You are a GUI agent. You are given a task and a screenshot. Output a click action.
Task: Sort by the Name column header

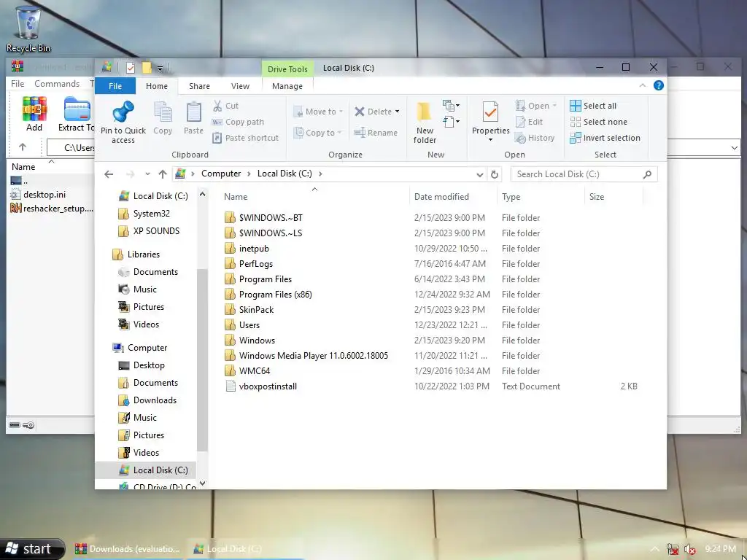pyautogui.click(x=236, y=197)
